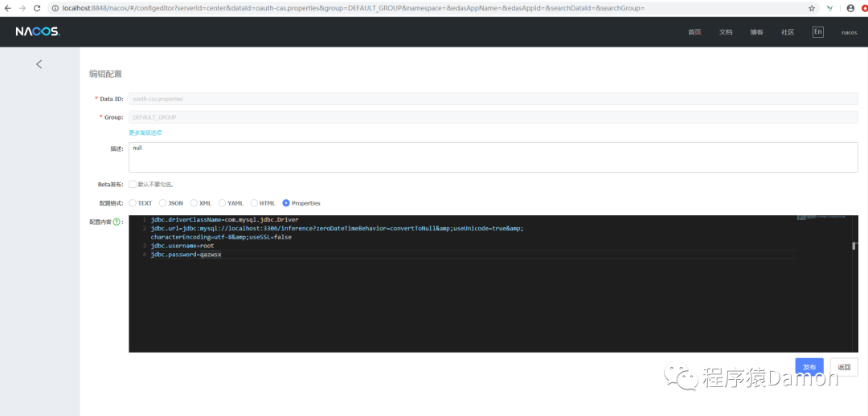Select TEXT config format
868x416 pixels.
[133, 203]
